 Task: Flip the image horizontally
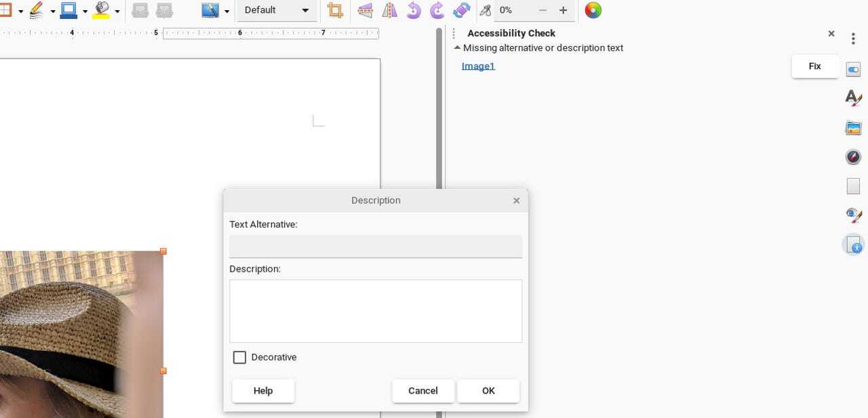click(389, 10)
